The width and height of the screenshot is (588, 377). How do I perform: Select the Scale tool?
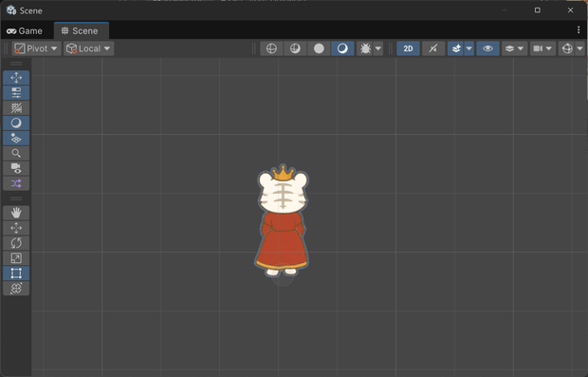click(x=16, y=258)
